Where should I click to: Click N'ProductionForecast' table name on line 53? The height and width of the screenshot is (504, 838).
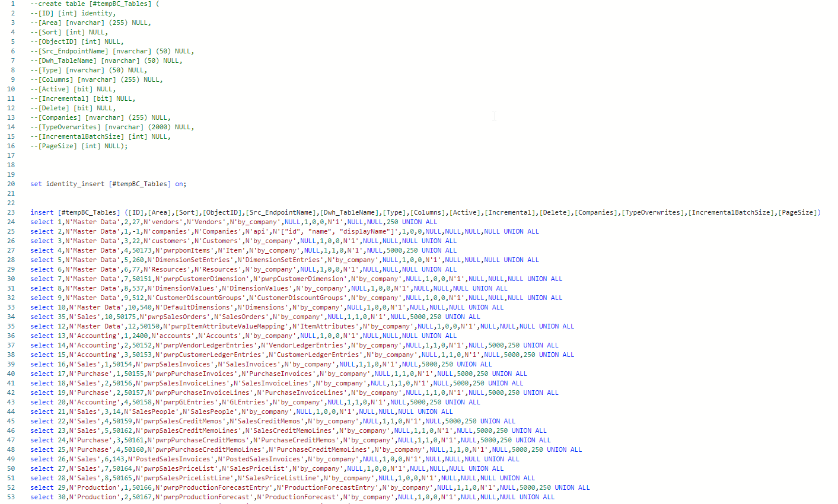[x=298, y=497]
